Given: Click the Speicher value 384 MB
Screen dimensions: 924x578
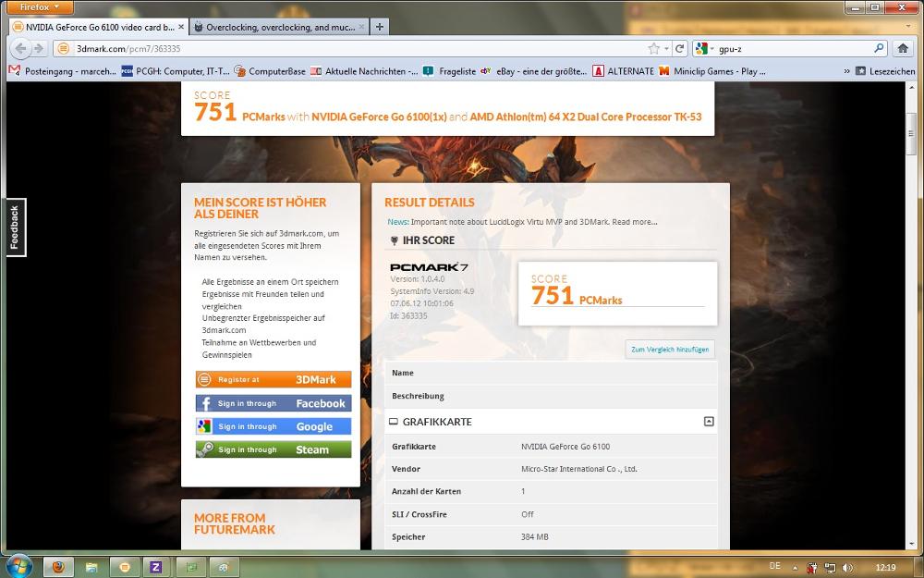Looking at the screenshot, I should 534,536.
